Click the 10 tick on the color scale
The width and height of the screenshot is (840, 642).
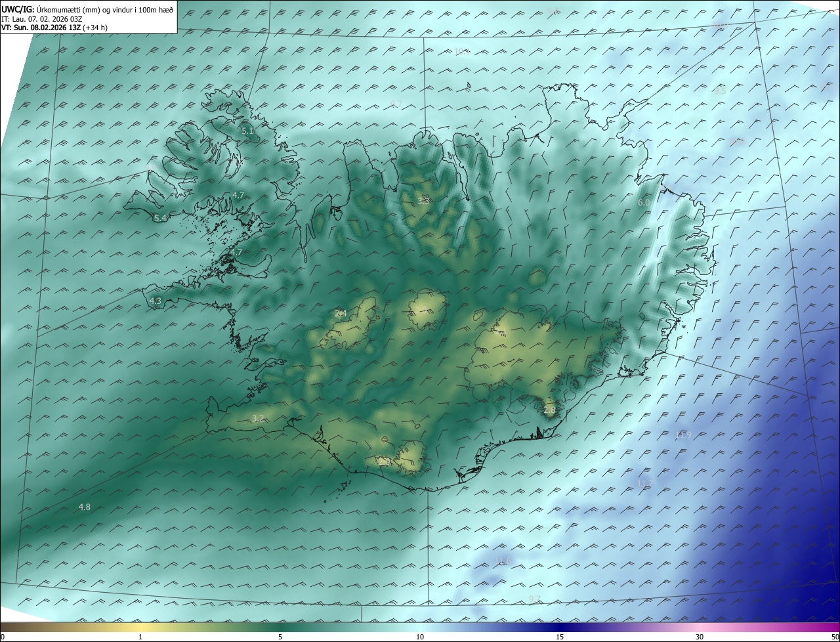420,637
